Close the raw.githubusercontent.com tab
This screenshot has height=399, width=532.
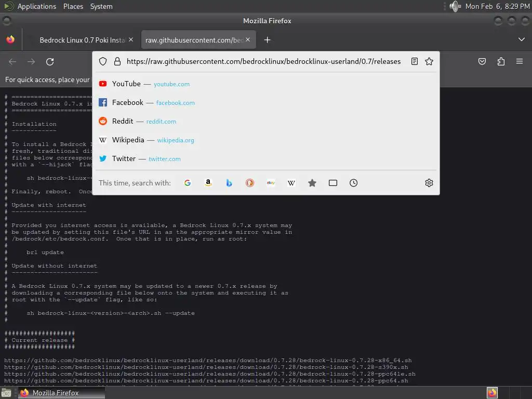click(x=248, y=39)
